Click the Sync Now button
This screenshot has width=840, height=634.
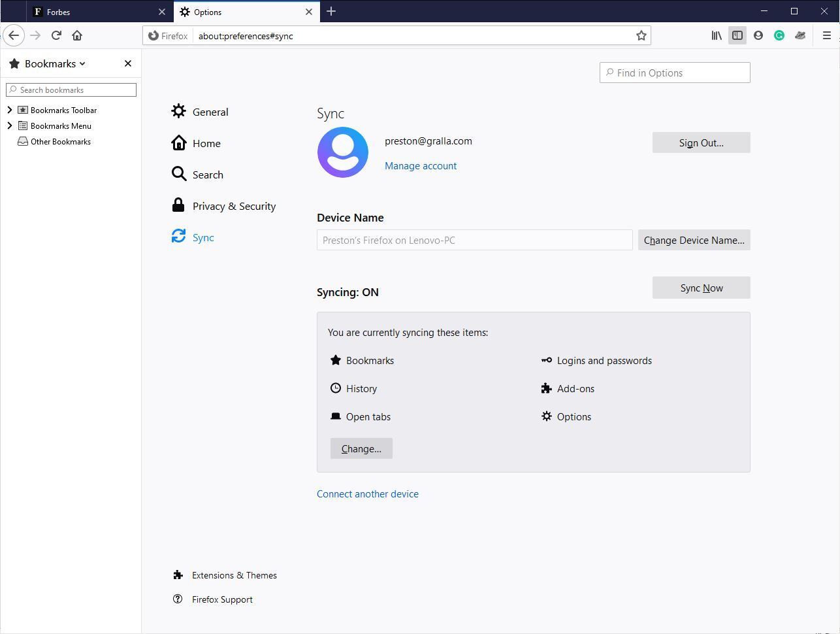click(x=701, y=288)
